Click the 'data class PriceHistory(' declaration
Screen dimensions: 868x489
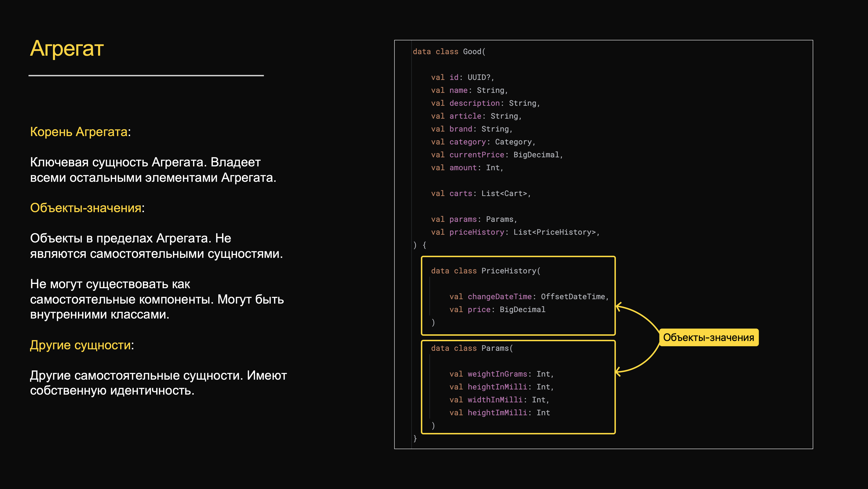coord(485,271)
